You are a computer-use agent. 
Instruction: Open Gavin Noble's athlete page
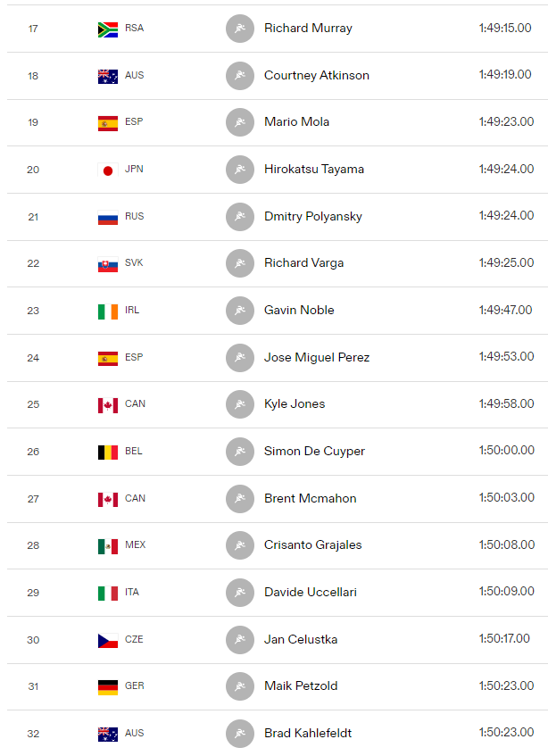coord(299,310)
